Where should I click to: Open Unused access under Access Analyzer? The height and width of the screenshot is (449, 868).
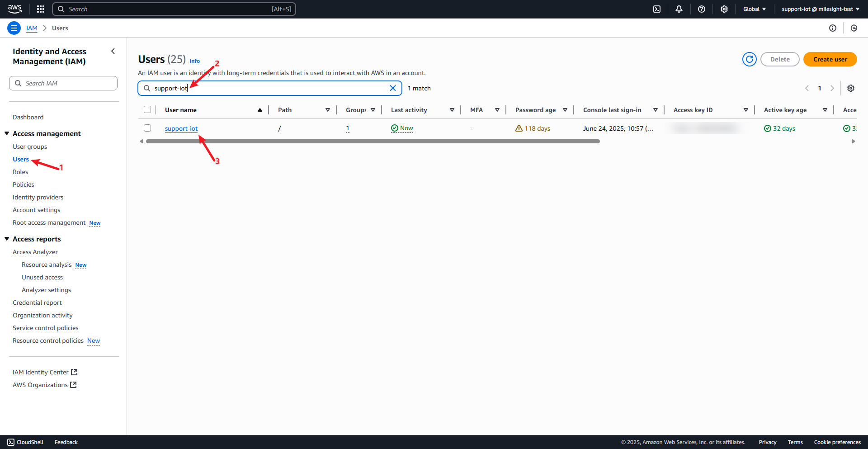tap(42, 277)
